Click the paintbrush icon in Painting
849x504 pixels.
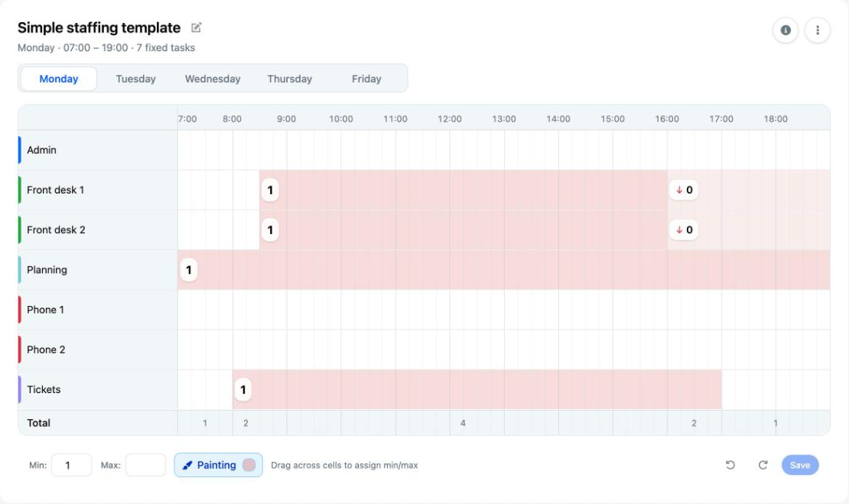(187, 465)
